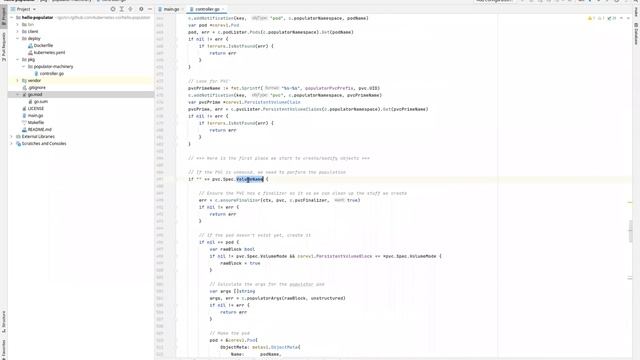The image size is (640, 360).
Task: Click the 'if nil == pod {' line
Action: [219, 242]
